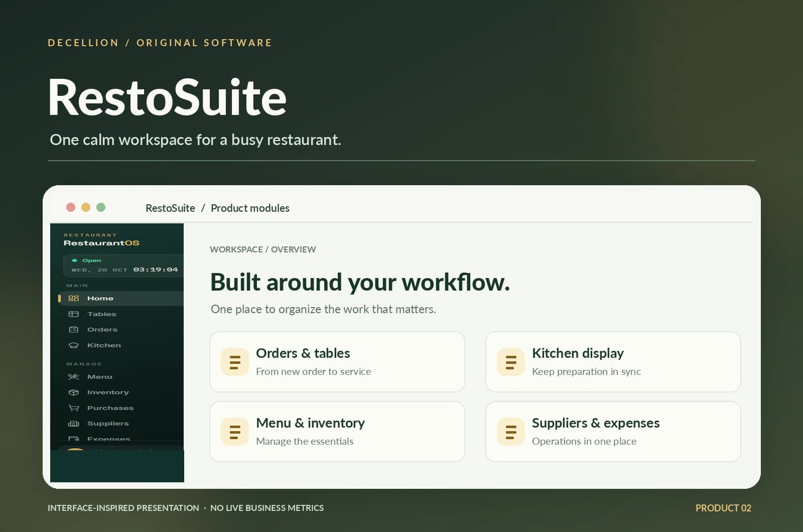Click the Menu & inventory card icon
Image resolution: width=803 pixels, height=532 pixels.
(235, 432)
